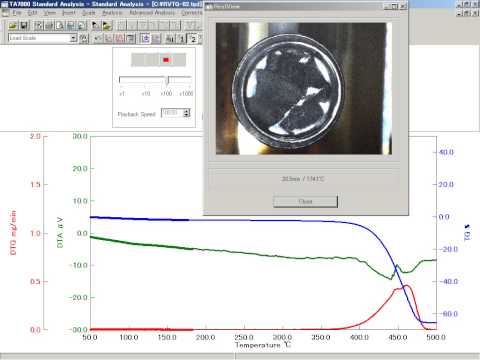The height and width of the screenshot is (360, 480).
Task: Open the File menu
Action: (17, 13)
